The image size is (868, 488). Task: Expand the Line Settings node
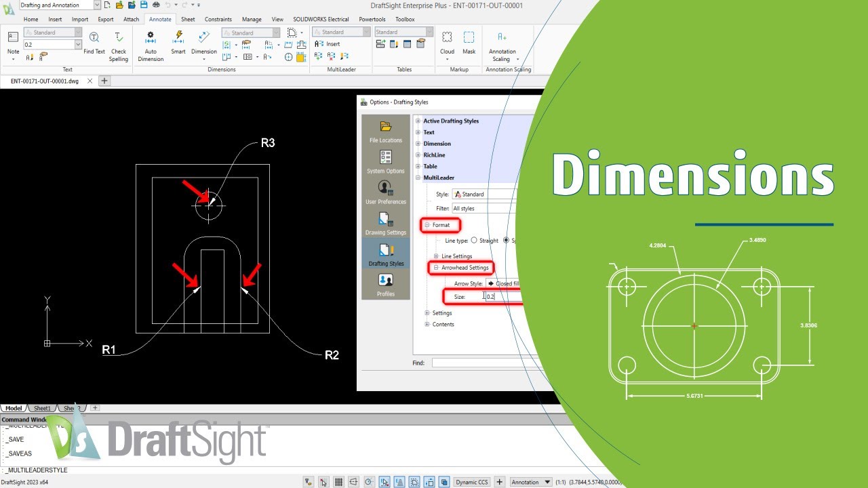(436, 256)
